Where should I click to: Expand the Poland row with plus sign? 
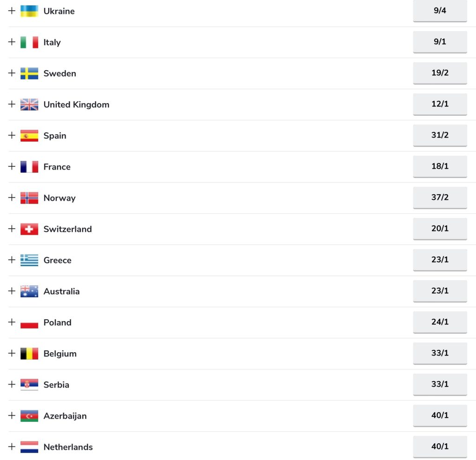coord(12,322)
